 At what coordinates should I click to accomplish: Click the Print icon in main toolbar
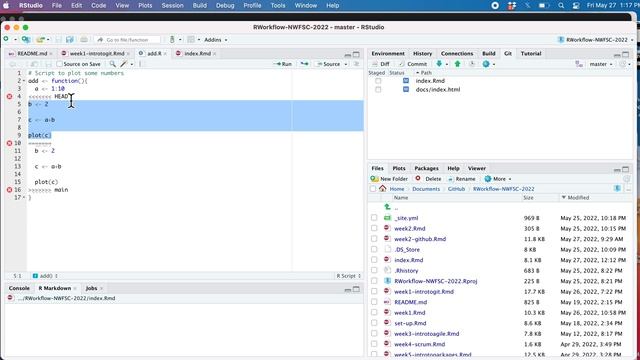pyautogui.click(x=84, y=40)
